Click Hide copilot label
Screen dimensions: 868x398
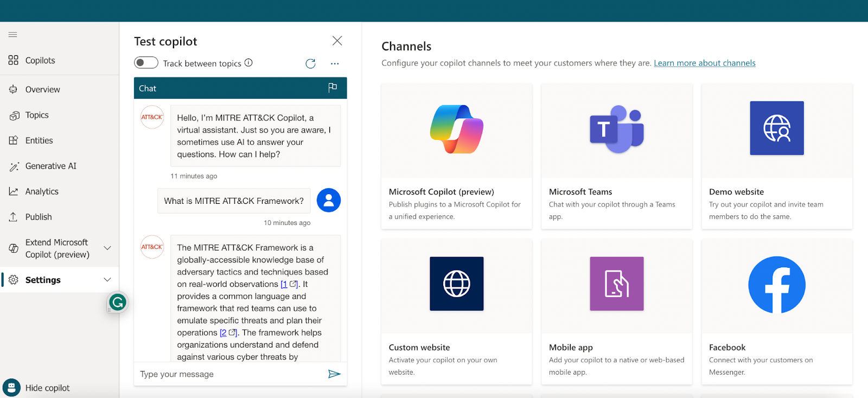[x=48, y=388]
